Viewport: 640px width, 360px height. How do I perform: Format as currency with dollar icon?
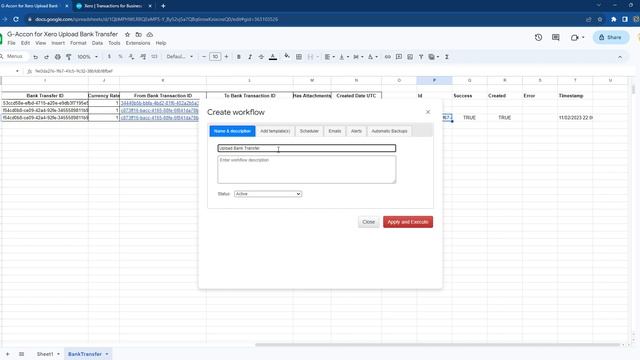pyautogui.click(x=109, y=57)
